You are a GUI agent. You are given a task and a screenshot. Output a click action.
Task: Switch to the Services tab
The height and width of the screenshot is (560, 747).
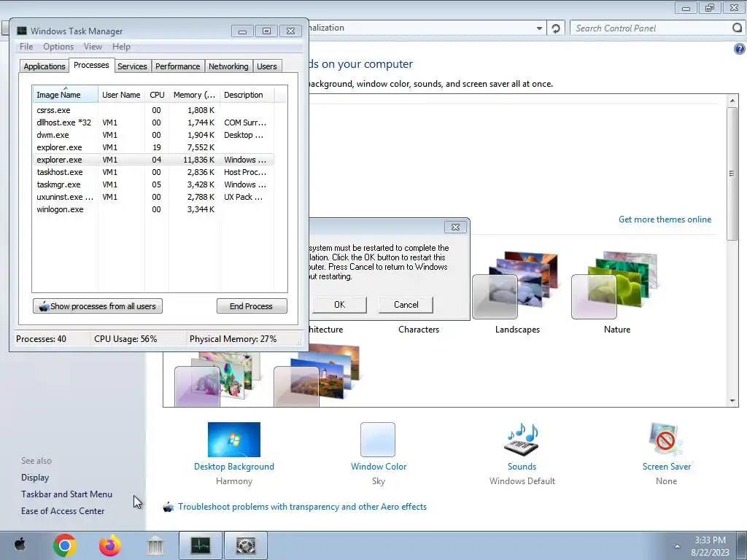(x=133, y=66)
